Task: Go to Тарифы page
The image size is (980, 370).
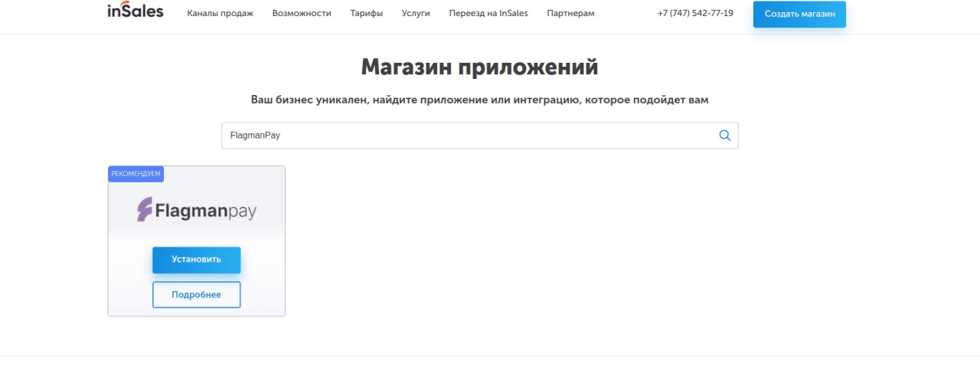Action: 367,14
